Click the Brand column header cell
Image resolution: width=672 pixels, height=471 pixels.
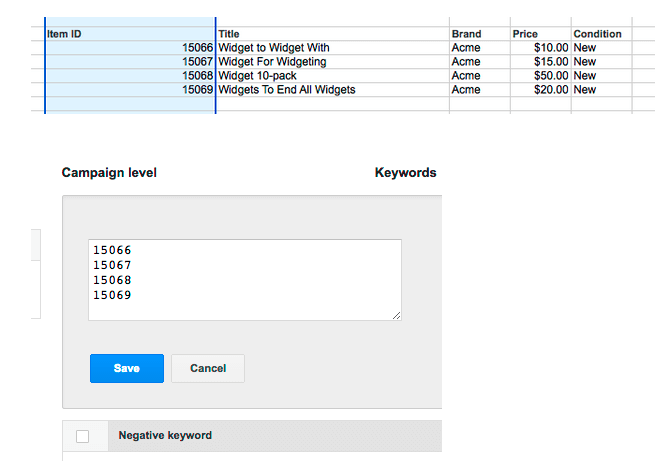[480, 34]
